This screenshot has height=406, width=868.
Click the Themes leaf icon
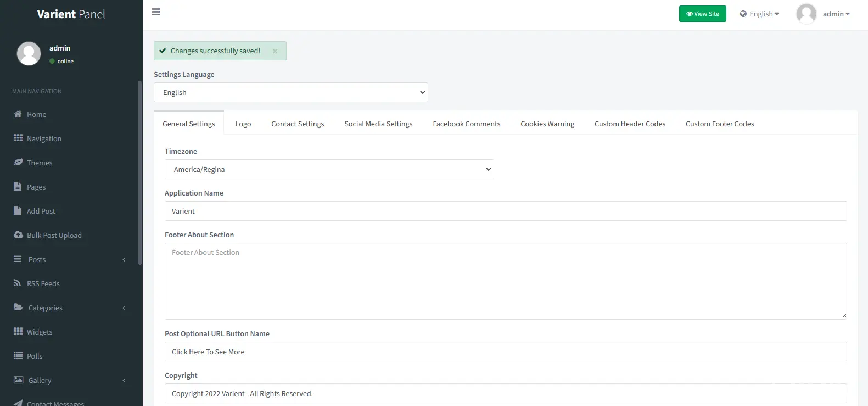pos(18,163)
